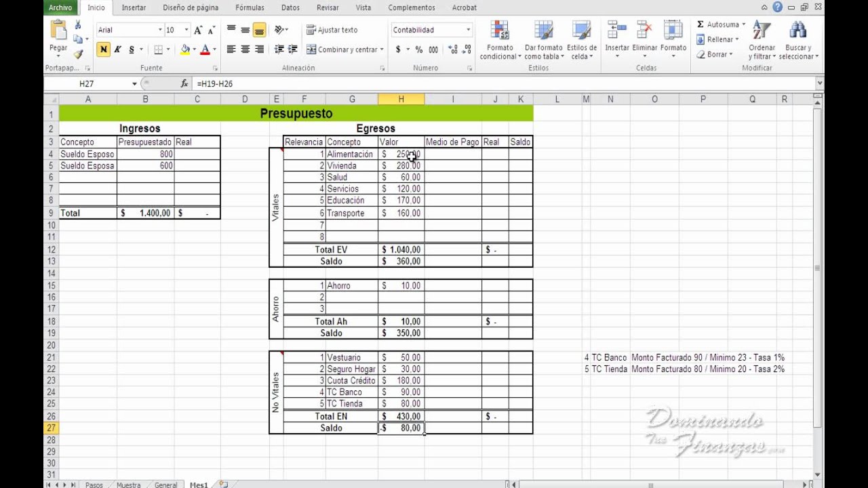Screen dimensions: 868x488
Task: Align text right icon
Action: pos(259,49)
